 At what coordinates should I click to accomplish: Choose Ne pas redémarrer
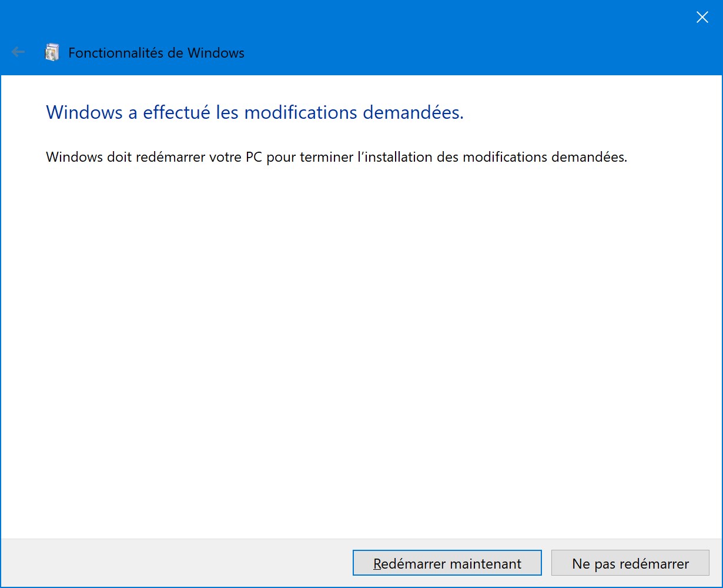pyautogui.click(x=630, y=563)
